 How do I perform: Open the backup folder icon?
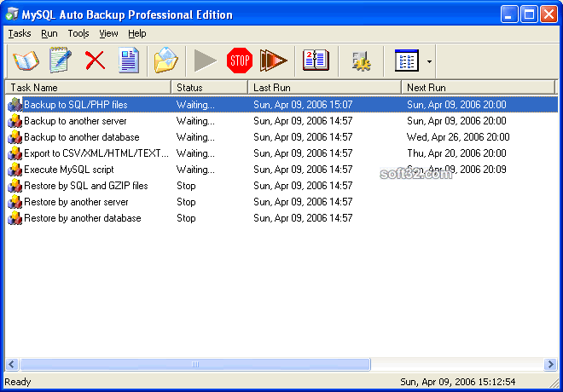pyautogui.click(x=165, y=61)
